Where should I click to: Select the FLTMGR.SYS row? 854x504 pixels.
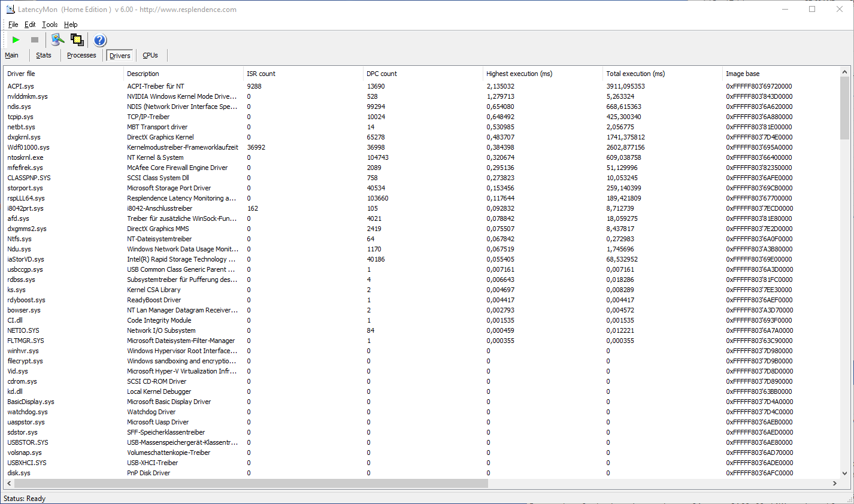[422, 341]
